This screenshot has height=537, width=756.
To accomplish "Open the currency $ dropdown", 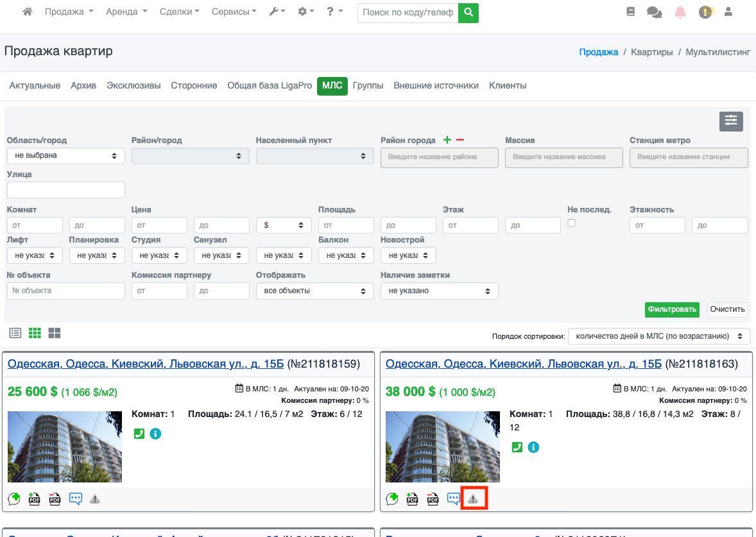I will pos(283,225).
